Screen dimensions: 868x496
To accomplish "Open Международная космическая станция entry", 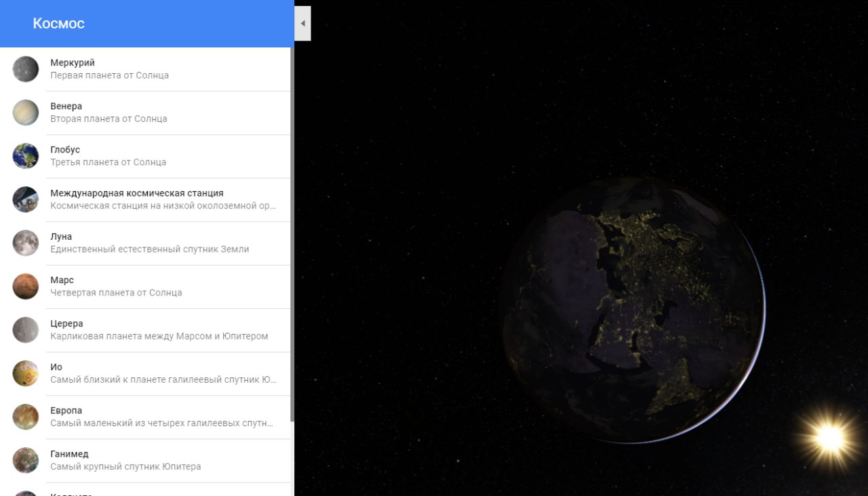I will (x=145, y=199).
